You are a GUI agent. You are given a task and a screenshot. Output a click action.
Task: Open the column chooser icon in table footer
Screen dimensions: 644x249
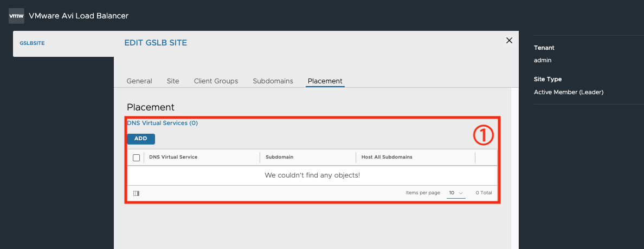tap(137, 193)
